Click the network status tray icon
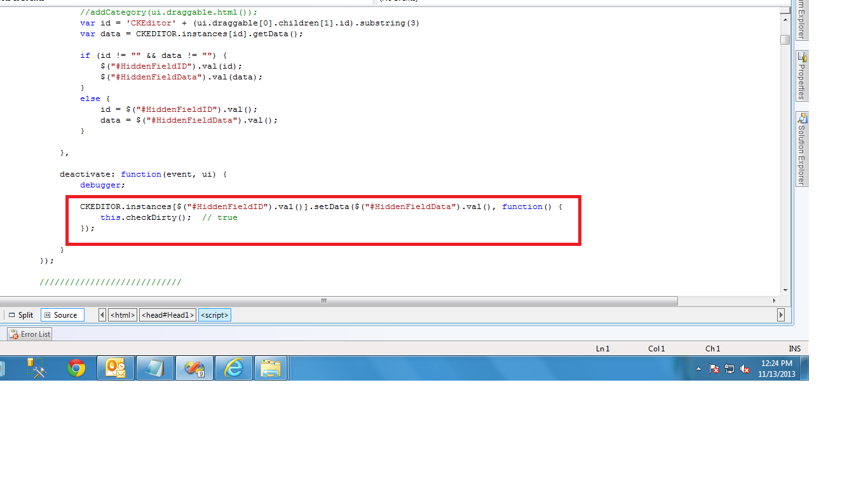Viewport: 868px width, 488px height. 729,369
